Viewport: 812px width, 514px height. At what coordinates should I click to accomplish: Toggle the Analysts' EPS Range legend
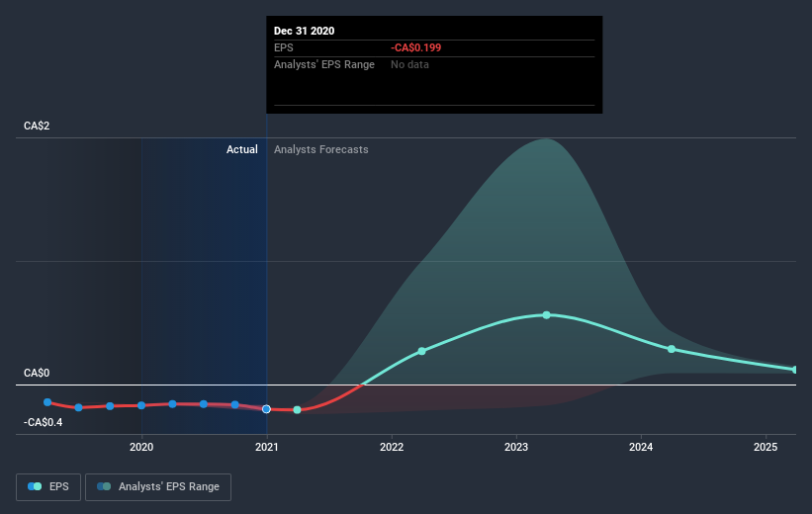click(x=158, y=487)
